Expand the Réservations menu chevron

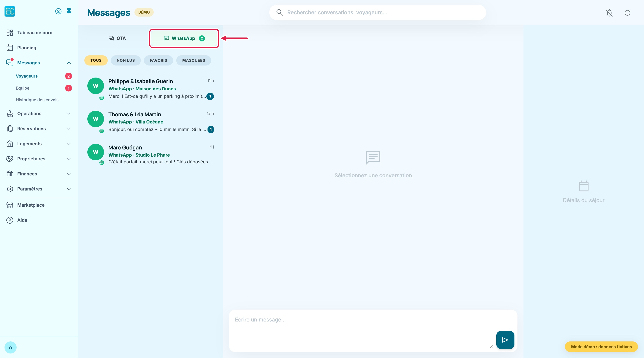tap(69, 129)
